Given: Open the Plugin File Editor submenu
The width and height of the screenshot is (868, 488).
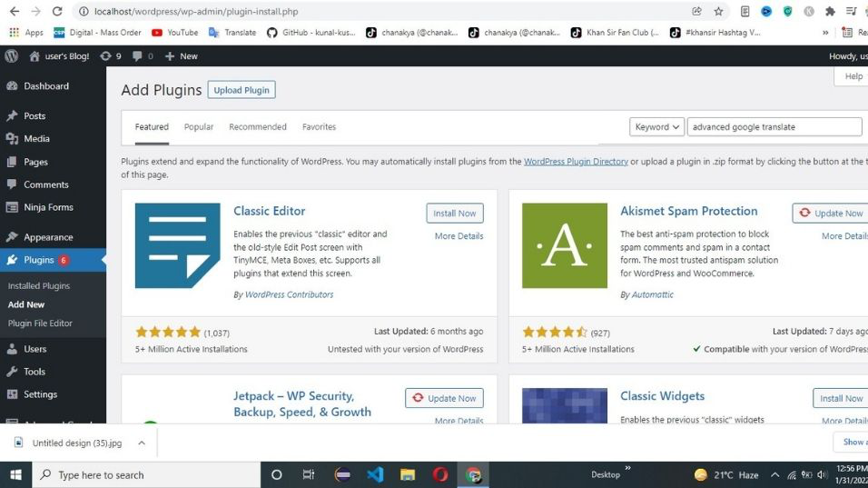Looking at the screenshot, I should click(x=40, y=323).
